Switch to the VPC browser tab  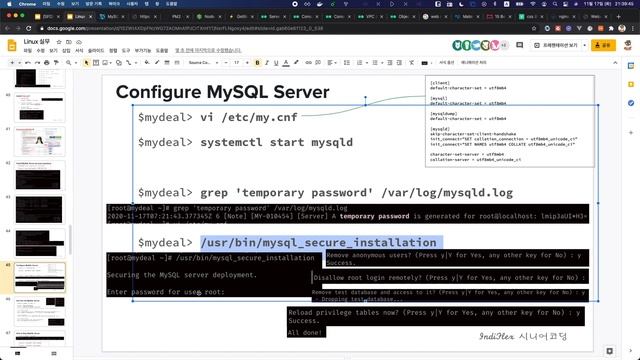pos(370,17)
